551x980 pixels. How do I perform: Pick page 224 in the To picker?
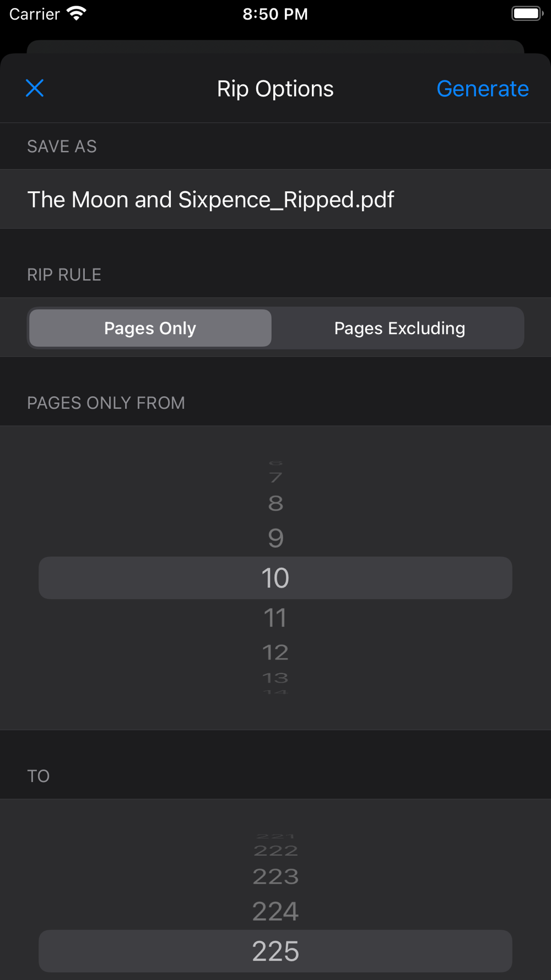pos(275,912)
